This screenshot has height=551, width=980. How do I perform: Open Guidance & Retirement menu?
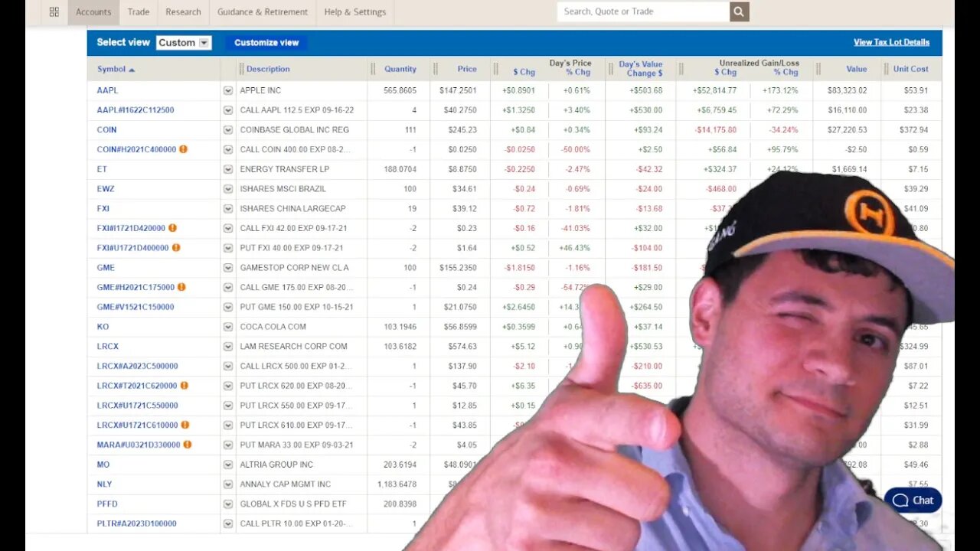pos(263,11)
